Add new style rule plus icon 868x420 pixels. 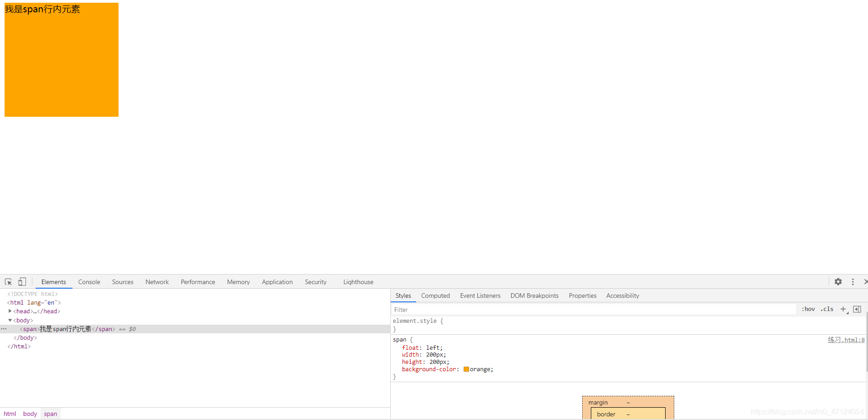[843, 309]
